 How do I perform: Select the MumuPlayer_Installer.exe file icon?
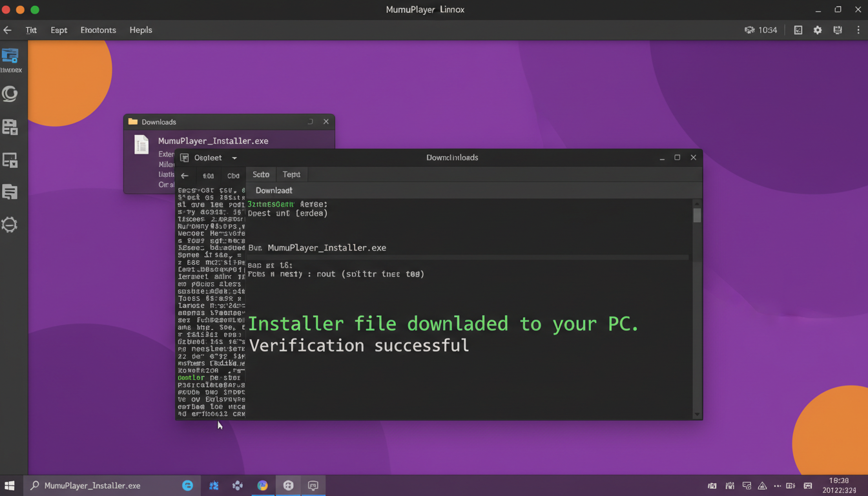click(x=141, y=144)
